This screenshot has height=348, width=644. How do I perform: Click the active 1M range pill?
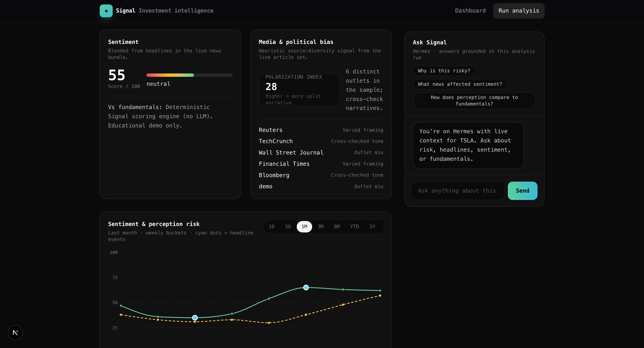click(x=304, y=227)
